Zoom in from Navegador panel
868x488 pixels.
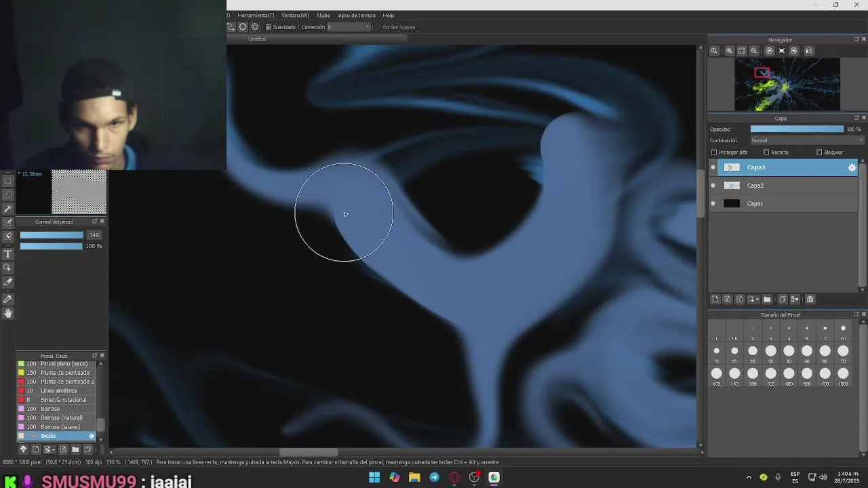[729, 51]
